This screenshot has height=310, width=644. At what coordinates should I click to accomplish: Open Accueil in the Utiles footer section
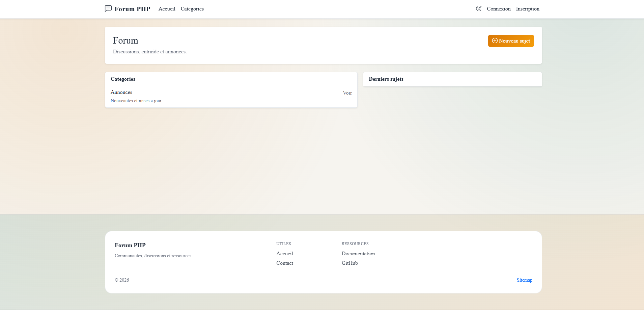pyautogui.click(x=284, y=254)
